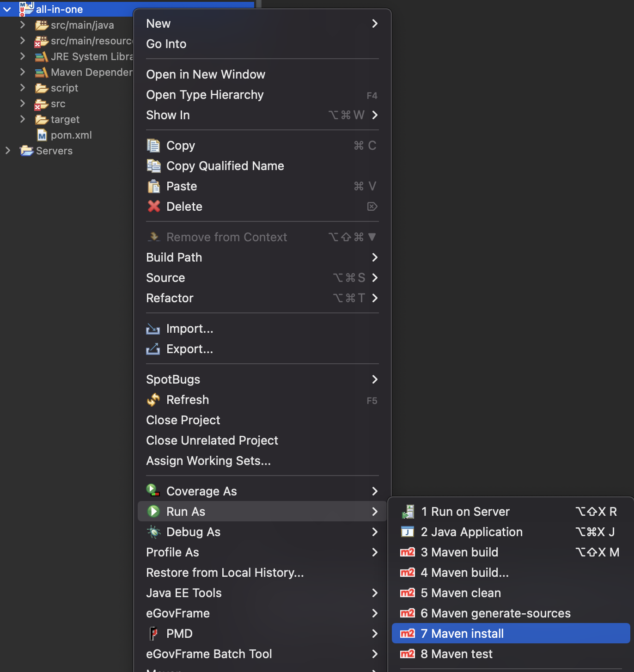
Task: Choose Close Project
Action: pos(262,420)
